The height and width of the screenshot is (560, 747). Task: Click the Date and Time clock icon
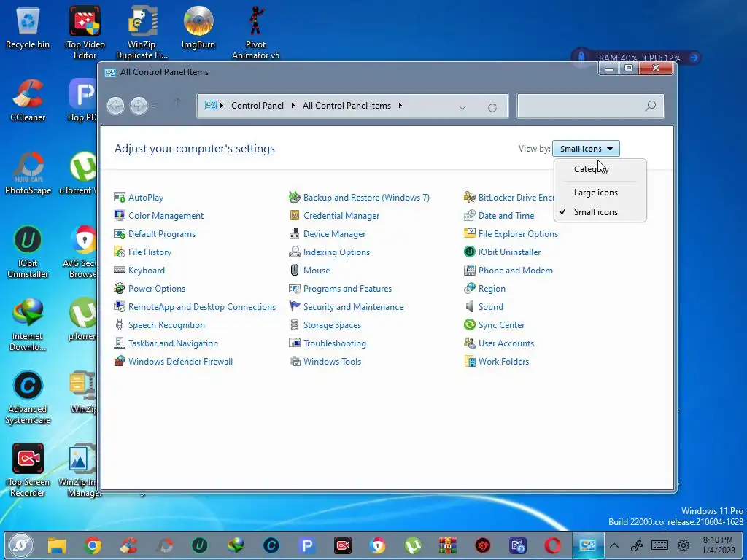(x=469, y=215)
